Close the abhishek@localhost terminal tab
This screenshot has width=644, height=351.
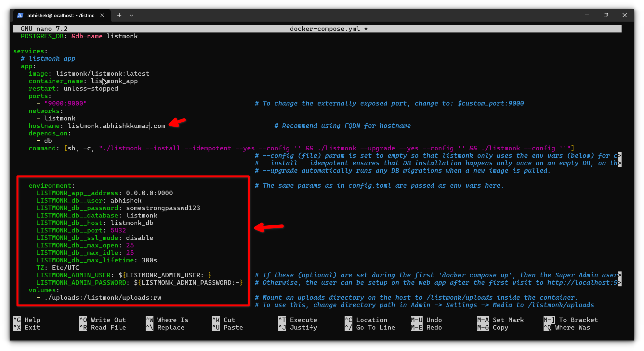pyautogui.click(x=102, y=15)
